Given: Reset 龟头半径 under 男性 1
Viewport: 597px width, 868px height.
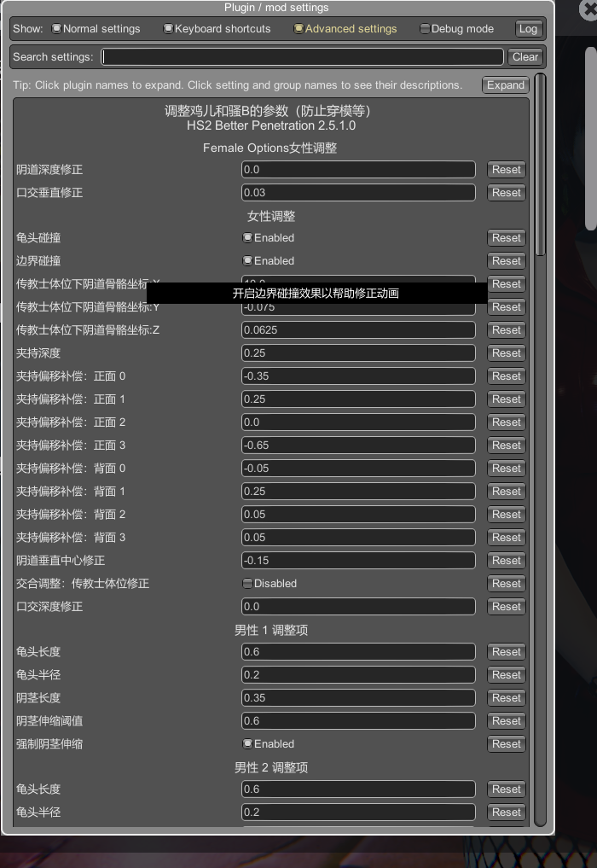Looking at the screenshot, I should 507,675.
